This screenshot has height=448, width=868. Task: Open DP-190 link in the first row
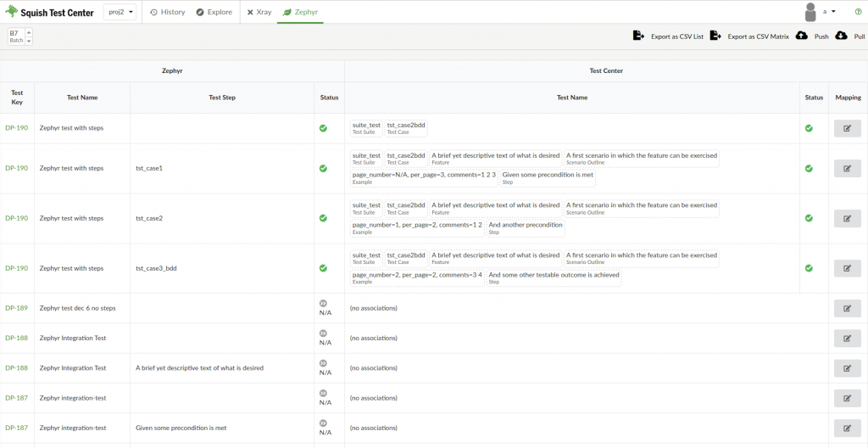tap(17, 128)
